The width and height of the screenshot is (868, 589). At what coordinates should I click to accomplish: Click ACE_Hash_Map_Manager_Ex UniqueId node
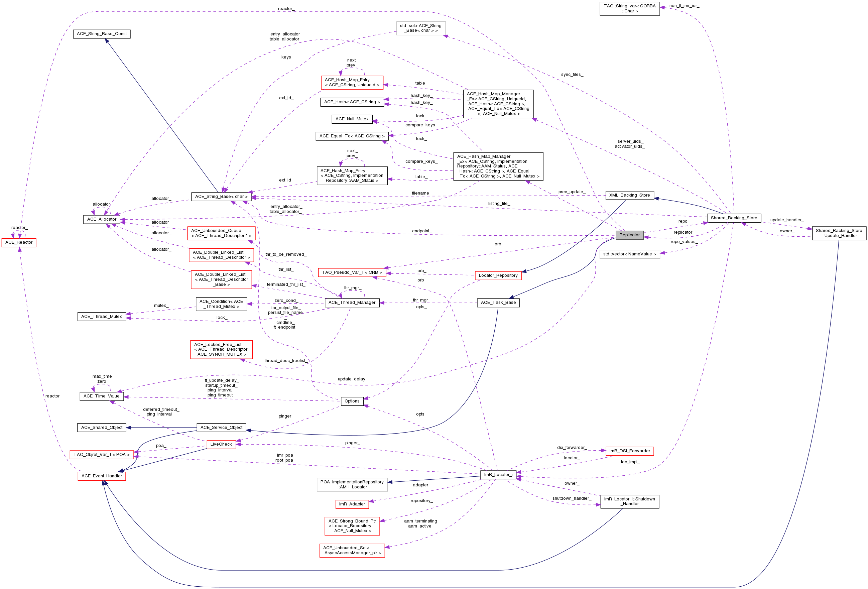(x=498, y=104)
